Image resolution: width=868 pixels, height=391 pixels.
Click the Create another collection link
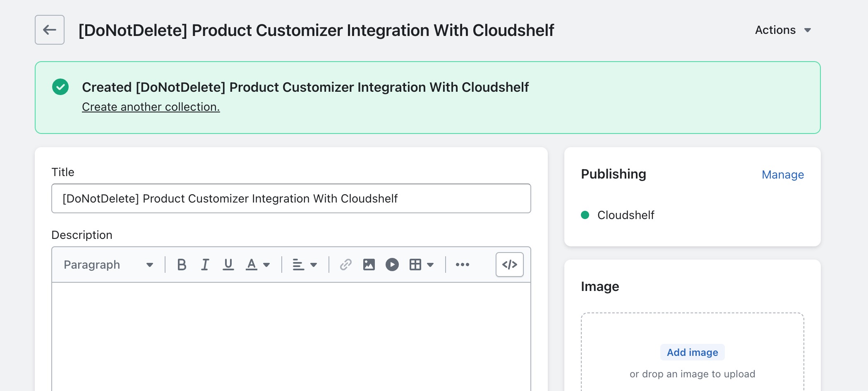point(151,107)
